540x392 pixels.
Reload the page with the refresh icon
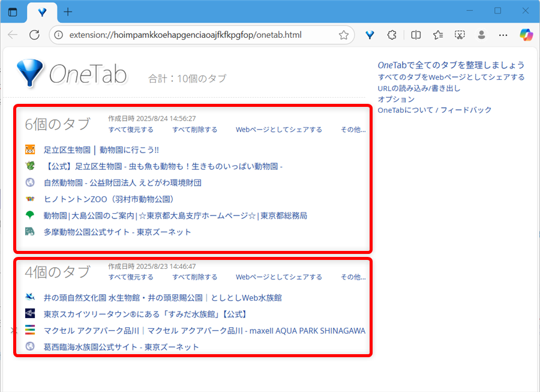[34, 35]
